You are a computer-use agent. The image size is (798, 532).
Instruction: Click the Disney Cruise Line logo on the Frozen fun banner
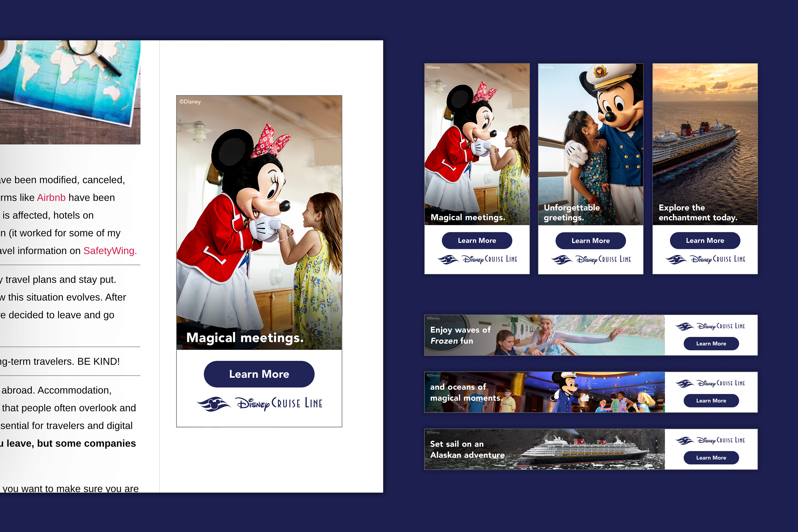[x=711, y=326]
